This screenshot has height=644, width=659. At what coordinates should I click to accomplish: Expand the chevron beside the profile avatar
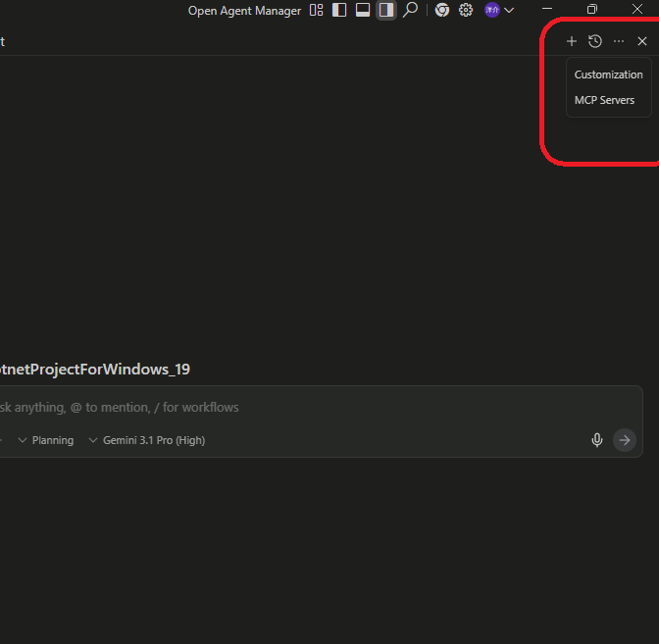[509, 11]
